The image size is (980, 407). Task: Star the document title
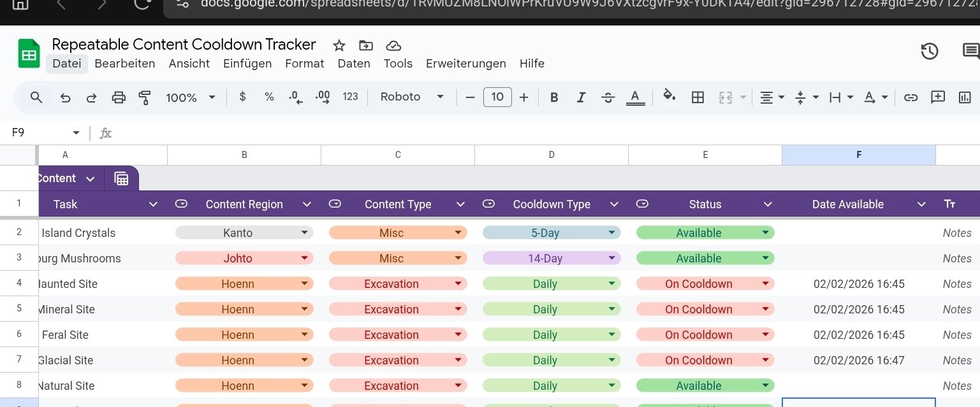click(x=339, y=45)
